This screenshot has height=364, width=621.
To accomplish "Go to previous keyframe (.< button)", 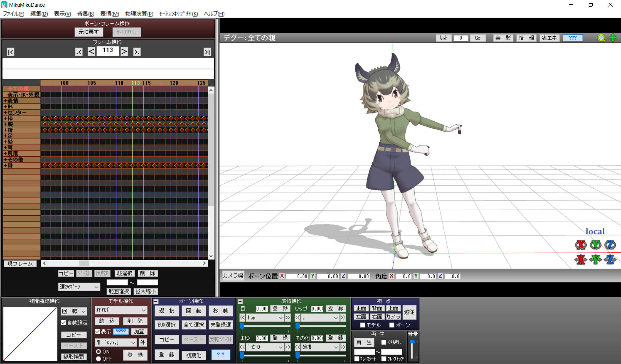I will (79, 52).
